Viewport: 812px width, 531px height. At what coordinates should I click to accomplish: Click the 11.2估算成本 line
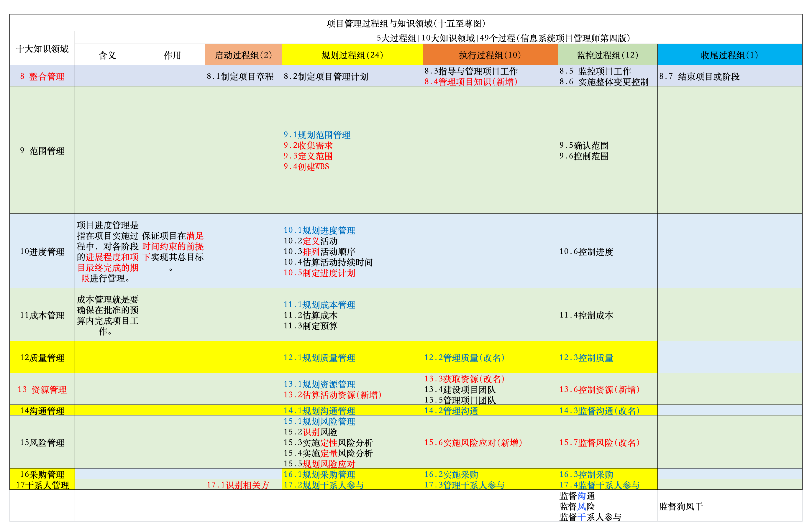311,315
